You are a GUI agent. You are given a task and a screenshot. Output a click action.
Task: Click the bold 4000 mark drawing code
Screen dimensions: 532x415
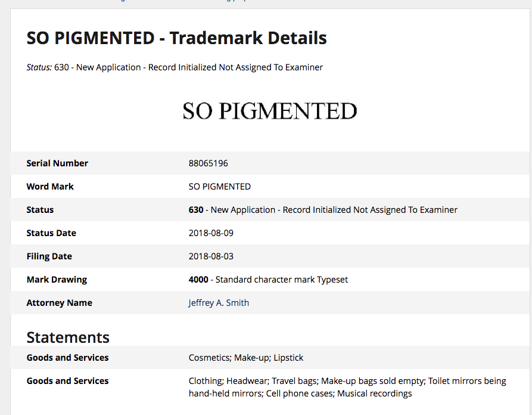point(198,280)
